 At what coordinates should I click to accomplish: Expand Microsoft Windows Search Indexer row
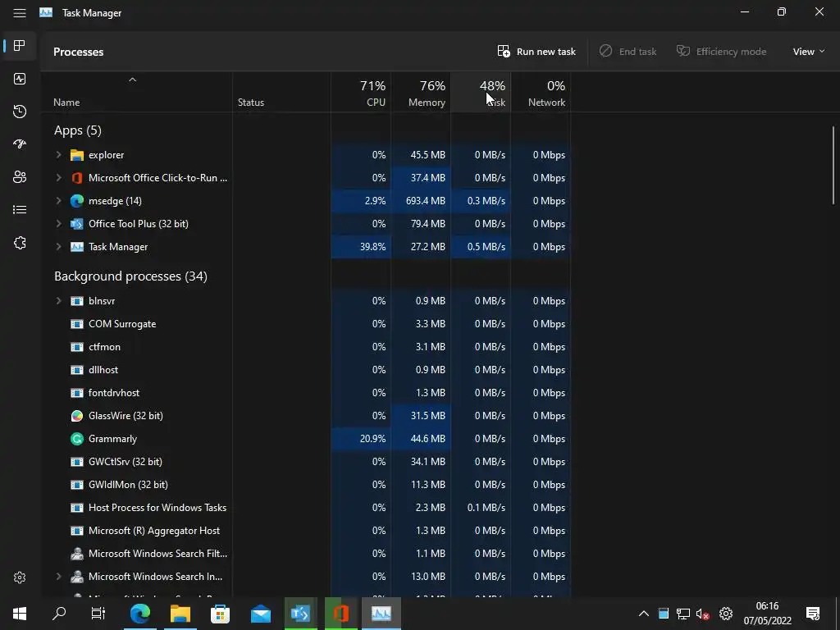point(58,577)
